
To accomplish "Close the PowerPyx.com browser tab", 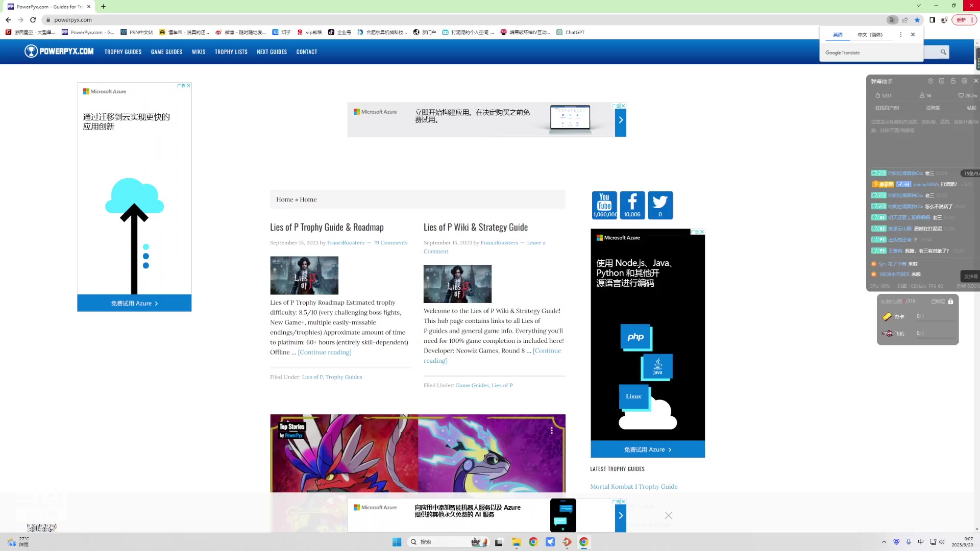I will [89, 7].
